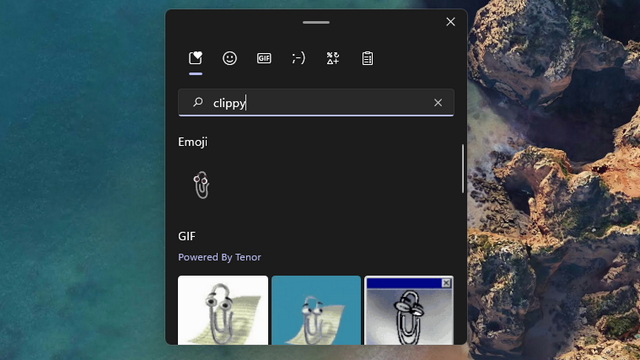Viewport: 640px width, 360px height.
Task: Click the emoji panel scrollbar
Action: point(463,169)
